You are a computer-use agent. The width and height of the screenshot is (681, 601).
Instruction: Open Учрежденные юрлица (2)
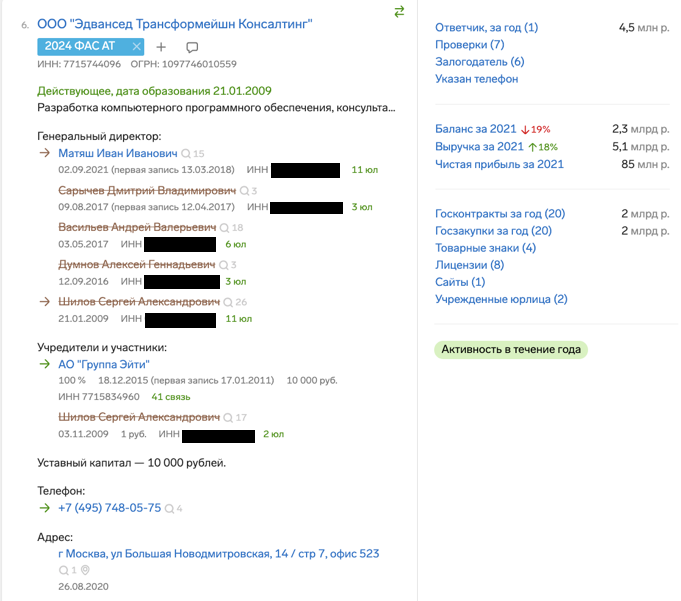[501, 299]
